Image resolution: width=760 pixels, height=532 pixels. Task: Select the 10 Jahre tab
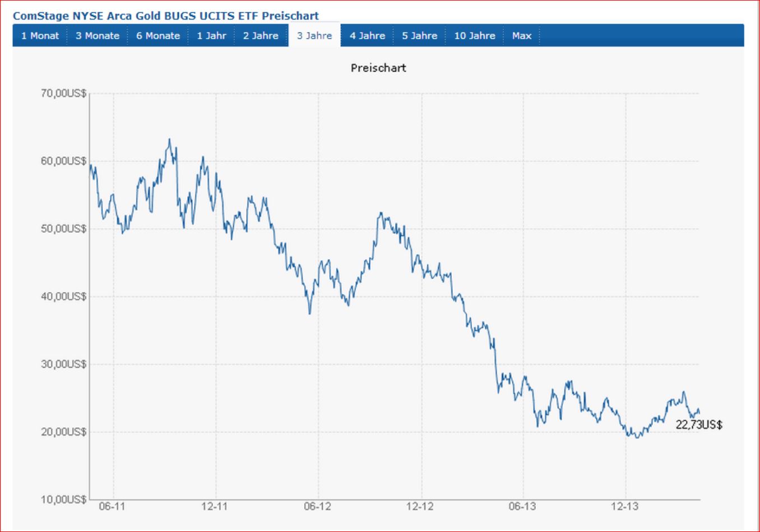[475, 35]
